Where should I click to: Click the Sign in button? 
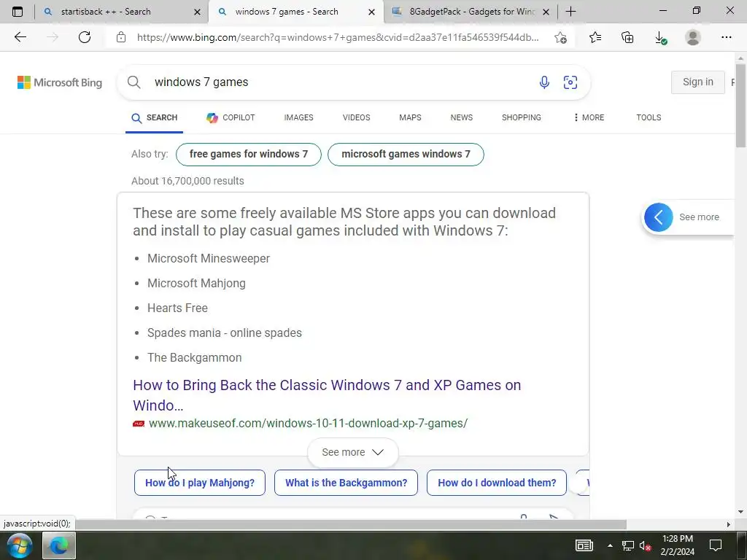pyautogui.click(x=698, y=82)
